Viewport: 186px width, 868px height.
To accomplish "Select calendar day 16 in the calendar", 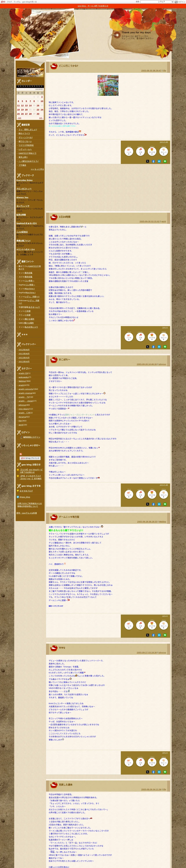I will (38, 105).
